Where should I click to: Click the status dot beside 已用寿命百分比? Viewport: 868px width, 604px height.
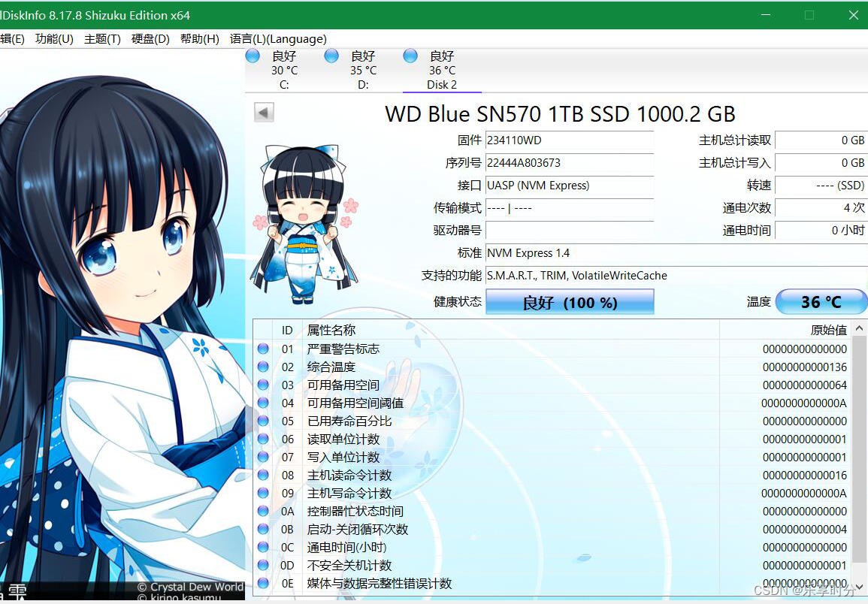point(263,421)
